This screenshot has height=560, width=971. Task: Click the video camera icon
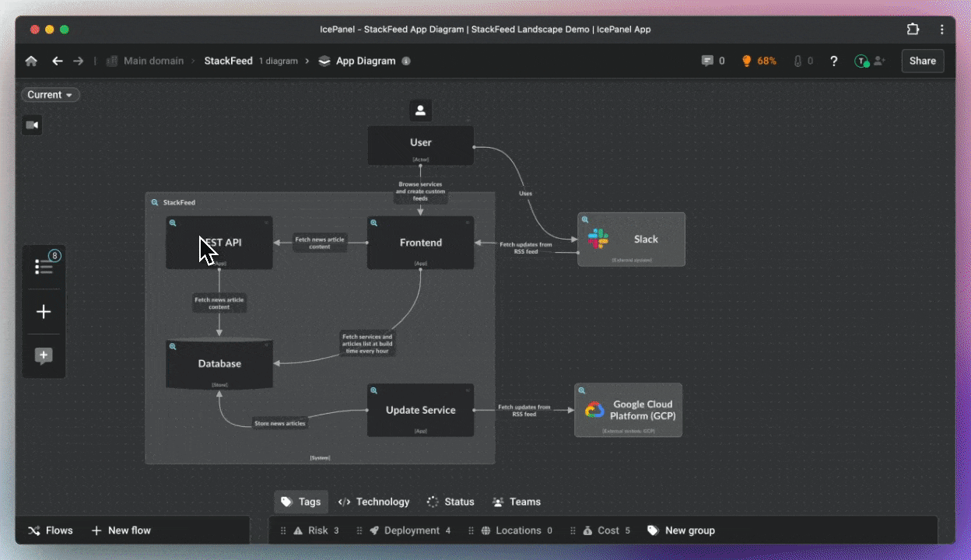32,125
